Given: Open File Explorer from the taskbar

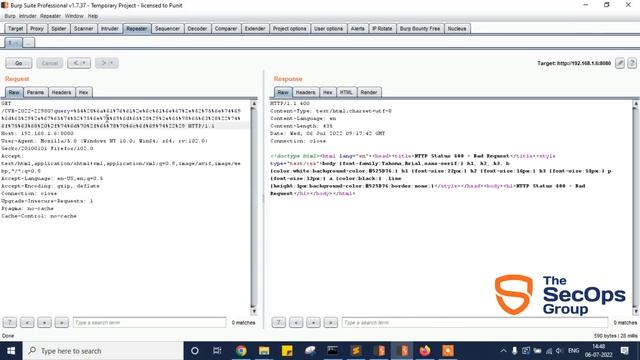Looking at the screenshot, I should (x=264, y=351).
